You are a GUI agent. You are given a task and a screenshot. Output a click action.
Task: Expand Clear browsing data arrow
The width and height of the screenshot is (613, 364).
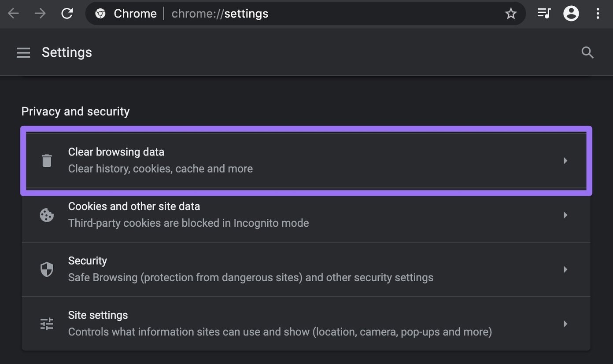[x=565, y=161]
